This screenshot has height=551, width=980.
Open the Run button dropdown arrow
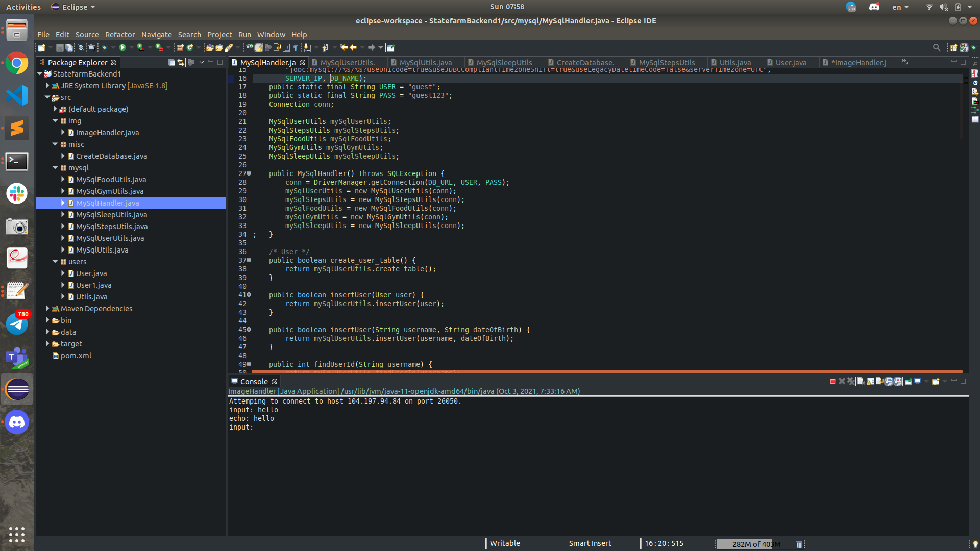click(x=131, y=47)
